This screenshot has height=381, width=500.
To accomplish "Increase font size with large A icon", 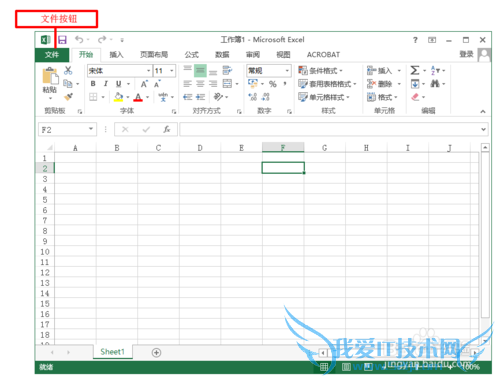I will pos(144,84).
